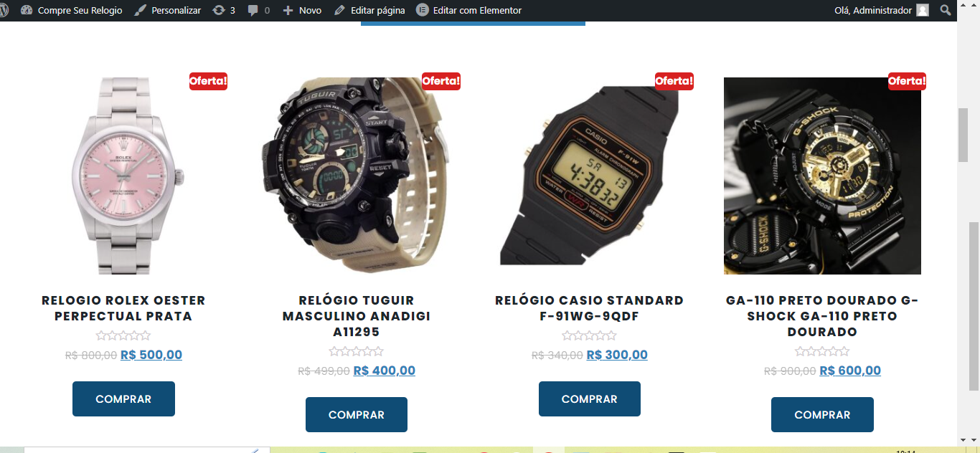Open the comments bubble icon
Screen dimensions: 980x453
pos(253,11)
